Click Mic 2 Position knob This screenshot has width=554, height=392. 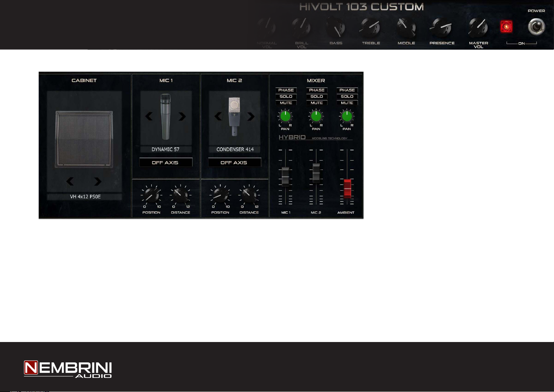point(220,195)
